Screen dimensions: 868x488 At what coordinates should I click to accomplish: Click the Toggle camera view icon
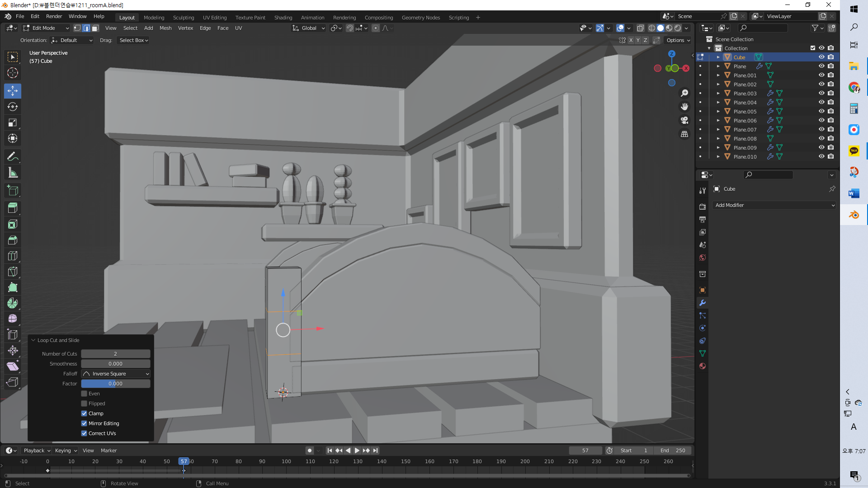click(684, 121)
